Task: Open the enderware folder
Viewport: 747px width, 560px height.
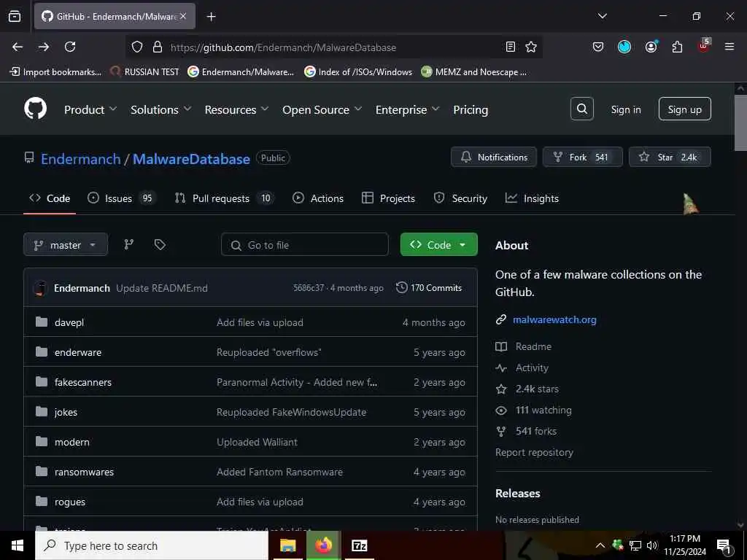Action: coord(77,352)
